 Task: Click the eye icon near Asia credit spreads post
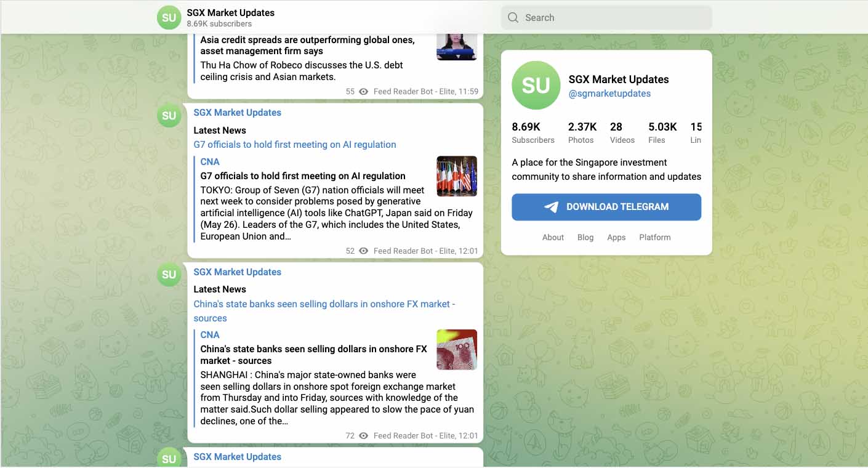(363, 91)
